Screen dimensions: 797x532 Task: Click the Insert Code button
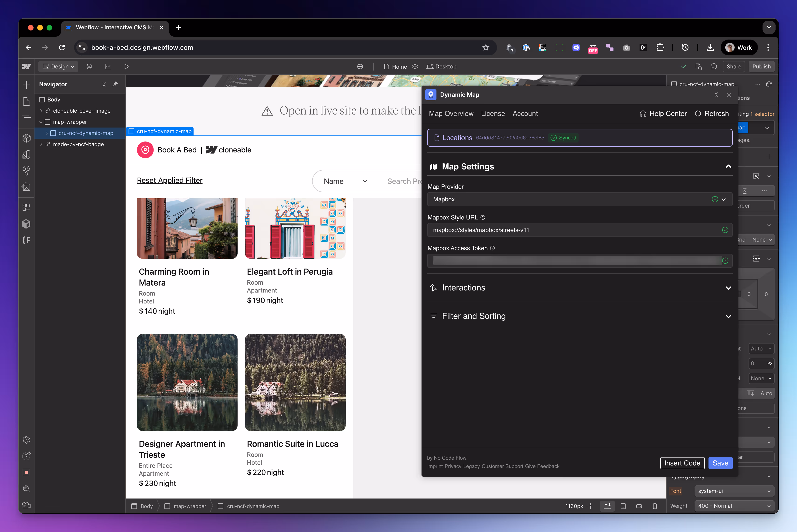[682, 463]
